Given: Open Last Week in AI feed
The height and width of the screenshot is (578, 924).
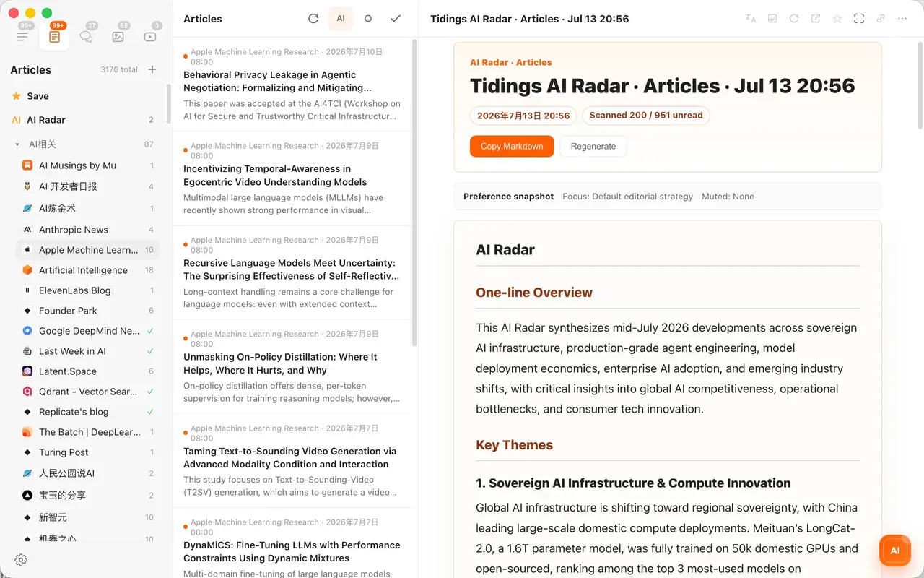Looking at the screenshot, I should click(x=87, y=351).
